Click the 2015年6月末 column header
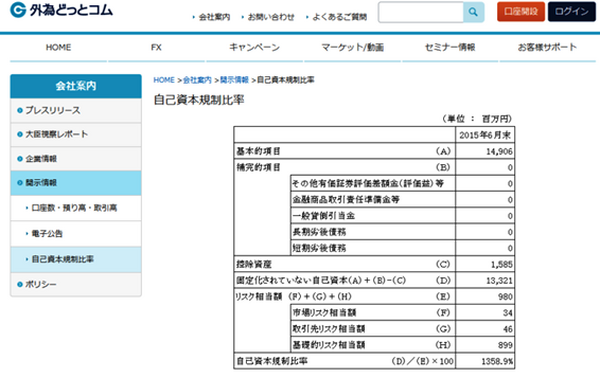This screenshot has height=378, width=600. [485, 135]
